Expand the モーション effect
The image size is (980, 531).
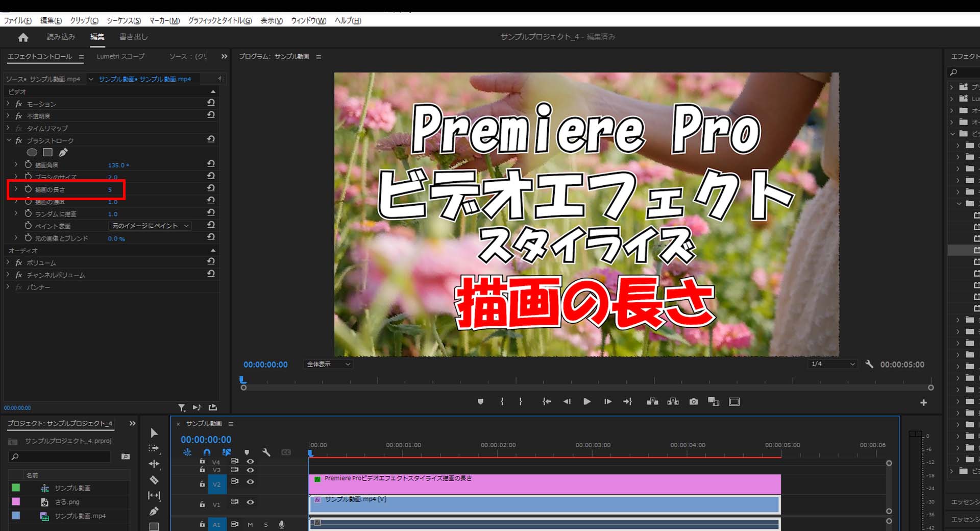point(8,104)
